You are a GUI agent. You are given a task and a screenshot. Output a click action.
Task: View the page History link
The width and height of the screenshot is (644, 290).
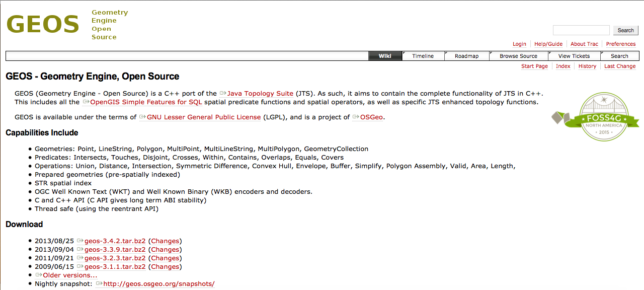(587, 66)
